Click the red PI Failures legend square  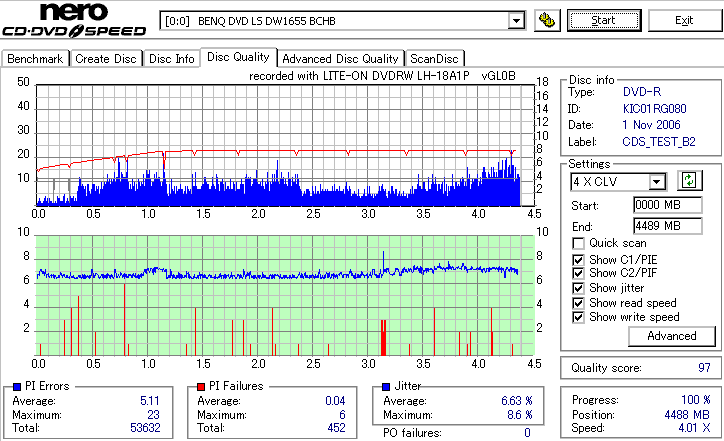pyautogui.click(x=201, y=386)
